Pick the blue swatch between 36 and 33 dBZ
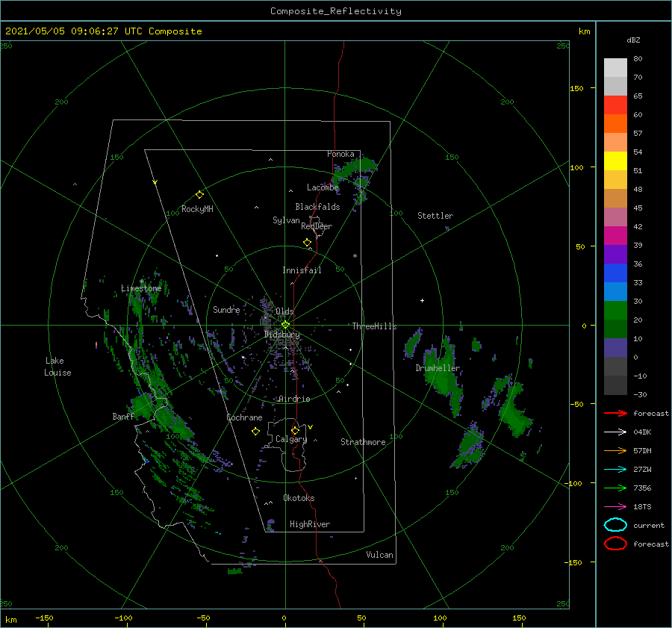Screen dimensions: 672x628 tap(615, 273)
